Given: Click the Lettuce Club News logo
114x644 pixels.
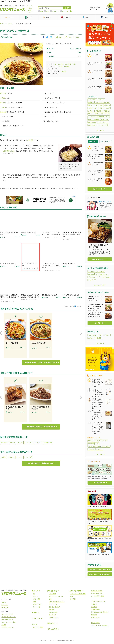Looking at the screenshot, I should click(x=13, y=10).
